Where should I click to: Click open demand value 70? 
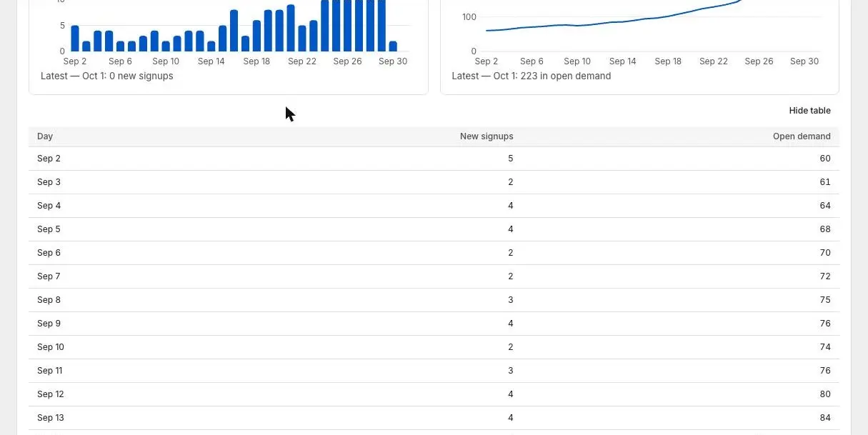click(825, 253)
